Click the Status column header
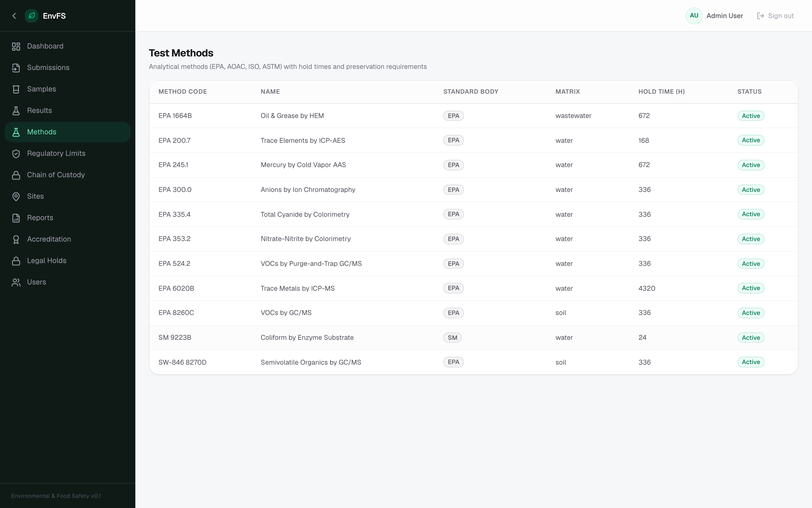Image resolution: width=812 pixels, height=508 pixels. click(749, 92)
